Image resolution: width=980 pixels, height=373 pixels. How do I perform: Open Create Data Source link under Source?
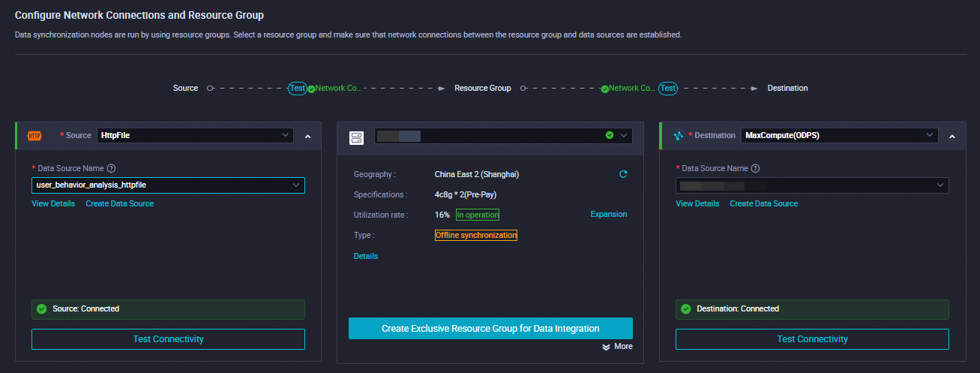point(120,204)
